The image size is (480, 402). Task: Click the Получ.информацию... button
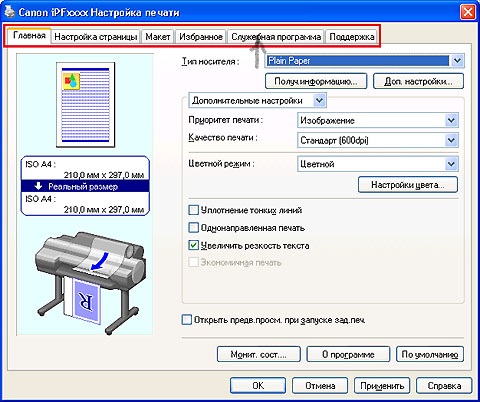click(316, 81)
